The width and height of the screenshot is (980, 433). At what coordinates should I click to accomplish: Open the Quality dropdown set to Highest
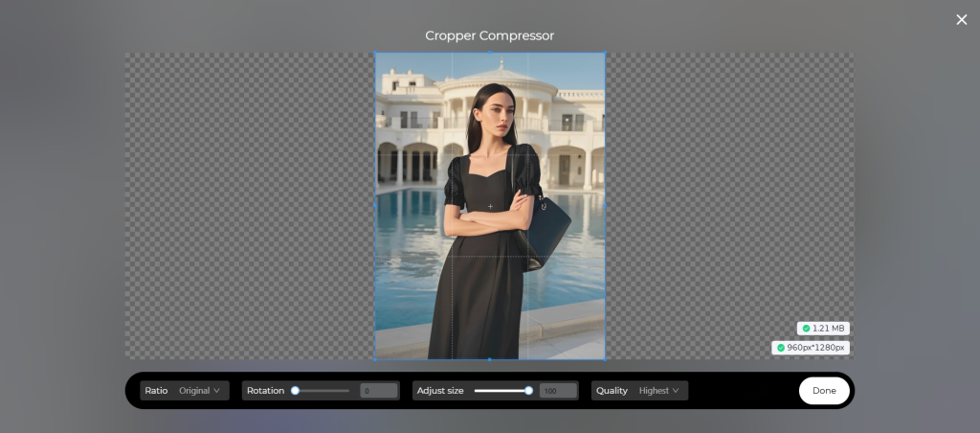coord(658,391)
